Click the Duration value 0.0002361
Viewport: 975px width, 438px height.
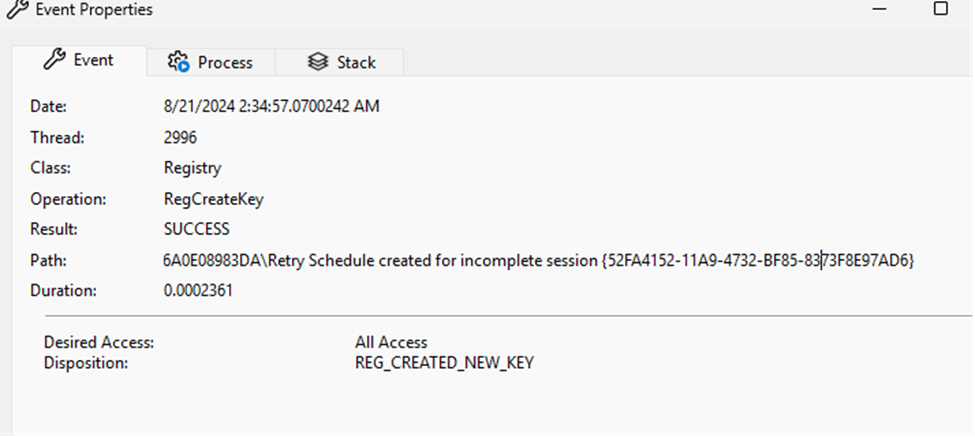point(198,291)
